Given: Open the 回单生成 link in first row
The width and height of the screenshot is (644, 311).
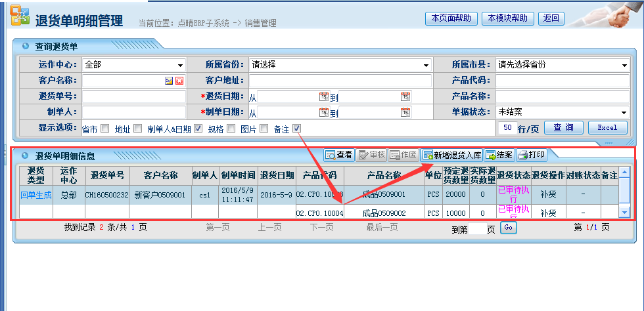Looking at the screenshot, I should point(35,195).
